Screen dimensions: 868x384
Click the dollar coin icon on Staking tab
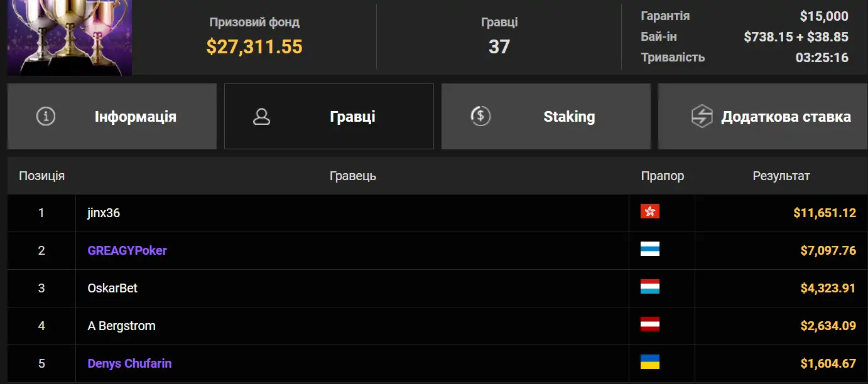pos(480,116)
